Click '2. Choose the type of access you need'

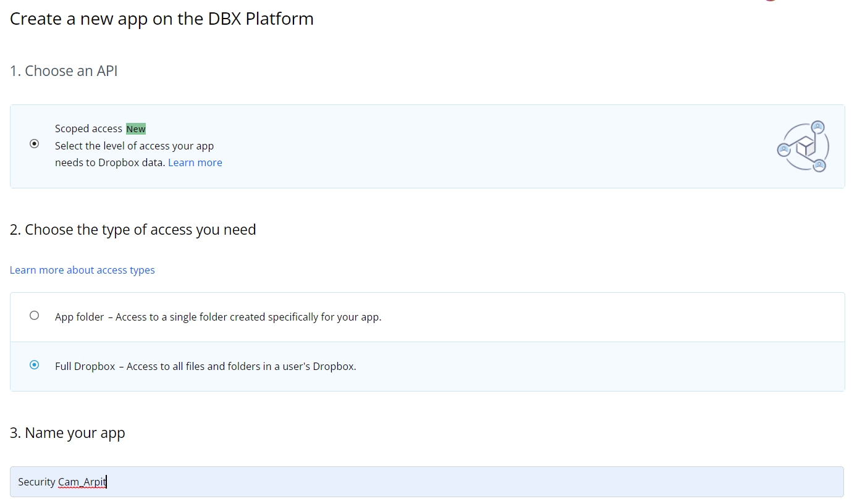pyautogui.click(x=133, y=230)
